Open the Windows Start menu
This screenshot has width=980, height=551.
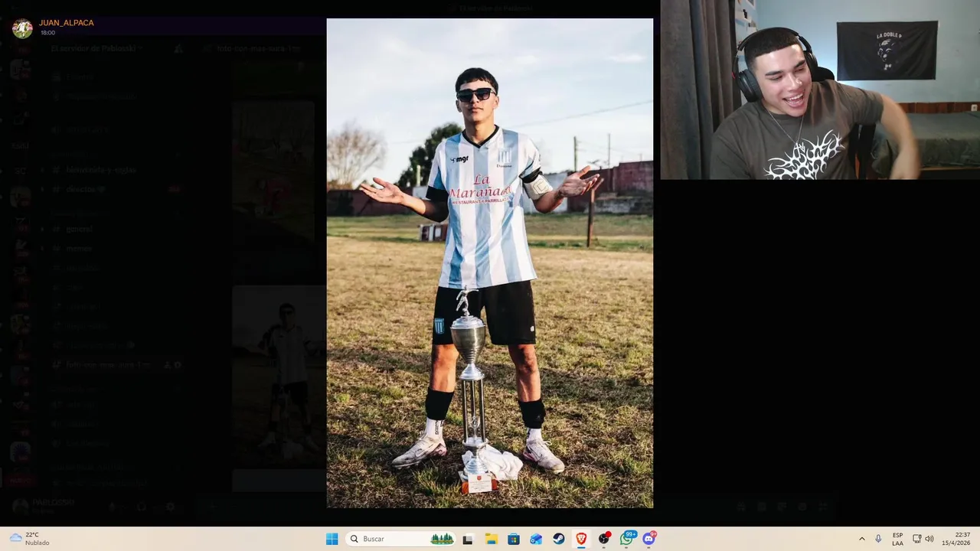332,539
